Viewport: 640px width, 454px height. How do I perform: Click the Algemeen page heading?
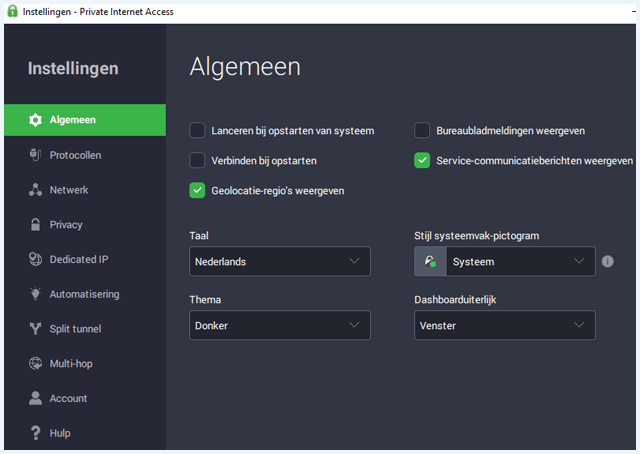(x=245, y=67)
